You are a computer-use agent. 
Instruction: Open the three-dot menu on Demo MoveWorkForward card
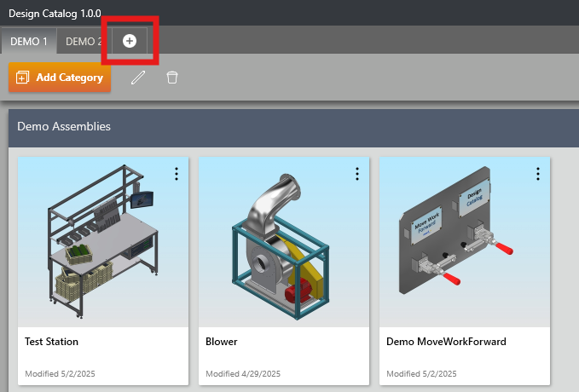[538, 174]
